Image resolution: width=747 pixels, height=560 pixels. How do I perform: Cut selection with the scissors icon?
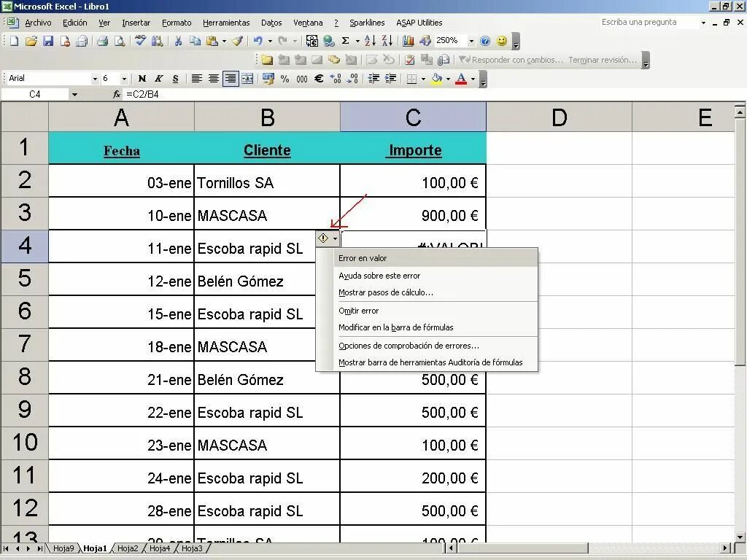point(178,41)
